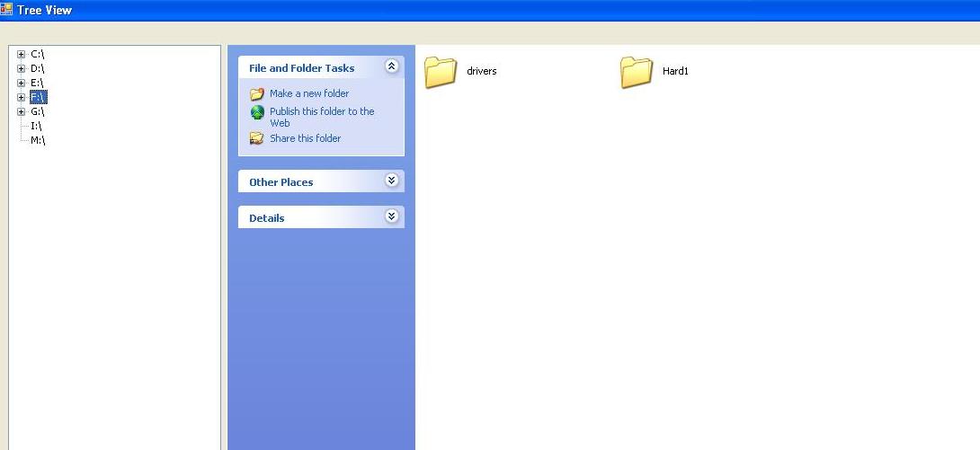Expand the Details section chevron

click(x=392, y=216)
